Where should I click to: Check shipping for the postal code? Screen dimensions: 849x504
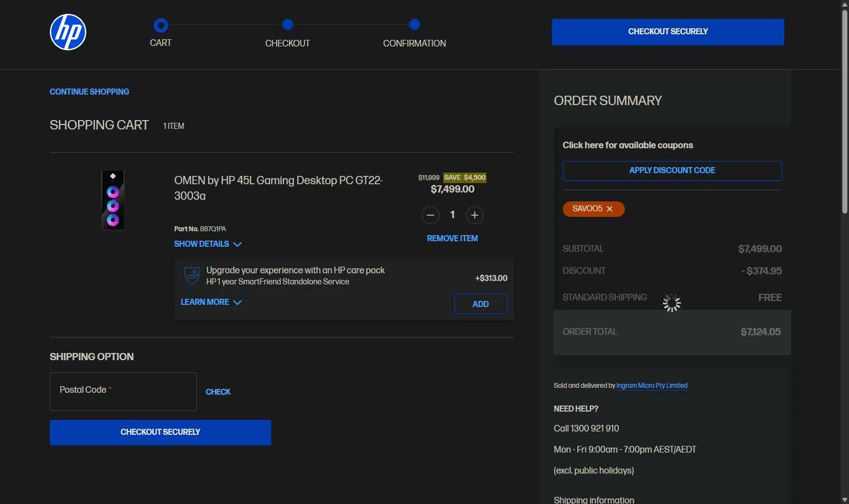[218, 392]
